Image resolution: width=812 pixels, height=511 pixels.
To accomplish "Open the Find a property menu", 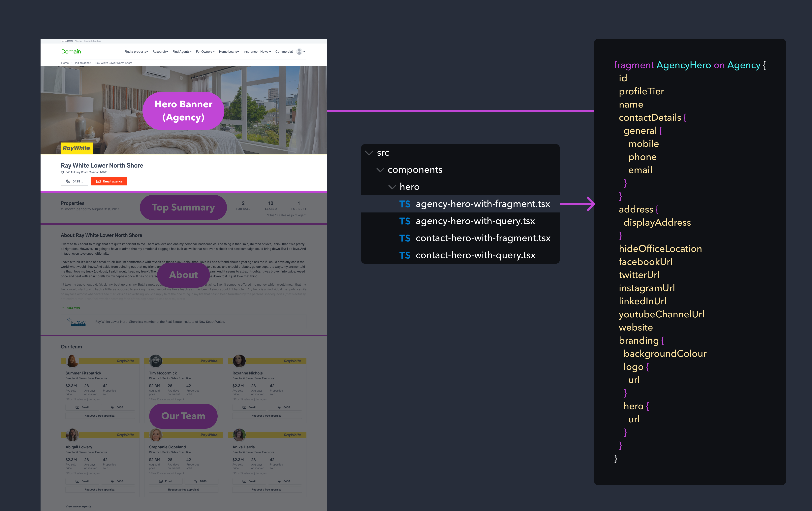I will tap(136, 52).
